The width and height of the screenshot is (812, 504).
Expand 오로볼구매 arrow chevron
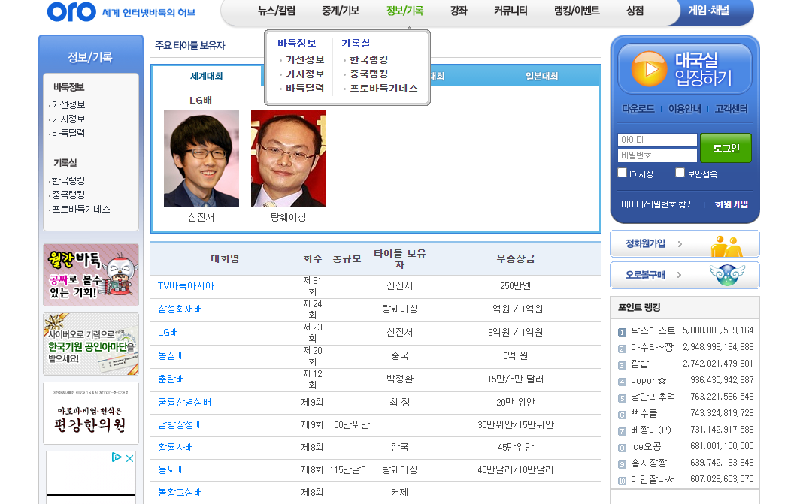tap(680, 275)
